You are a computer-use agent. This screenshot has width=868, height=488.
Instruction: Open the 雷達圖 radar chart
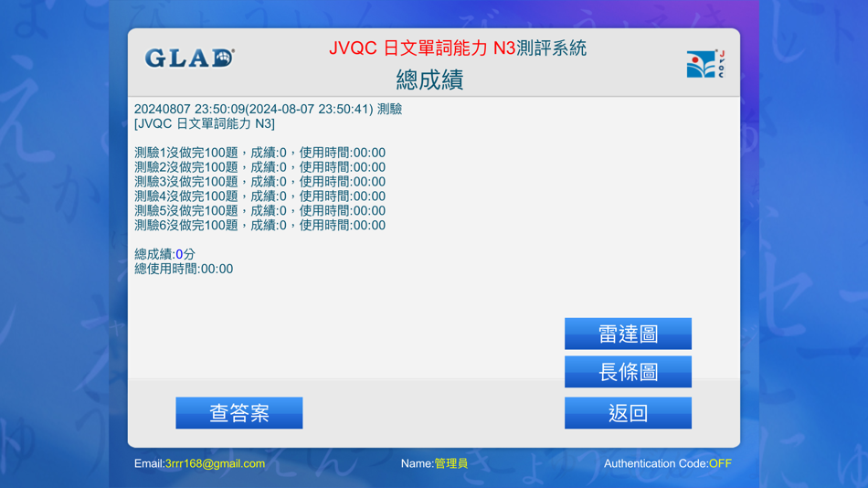click(628, 334)
